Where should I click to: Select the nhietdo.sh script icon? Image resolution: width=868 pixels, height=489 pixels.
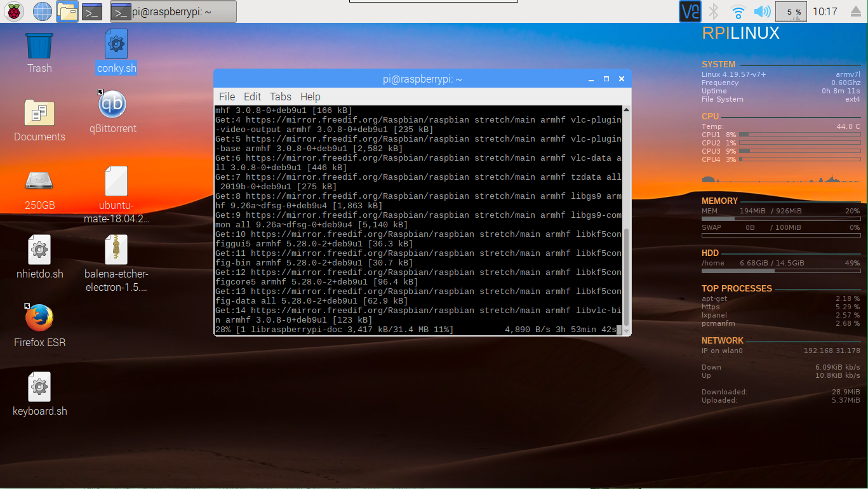(39, 257)
